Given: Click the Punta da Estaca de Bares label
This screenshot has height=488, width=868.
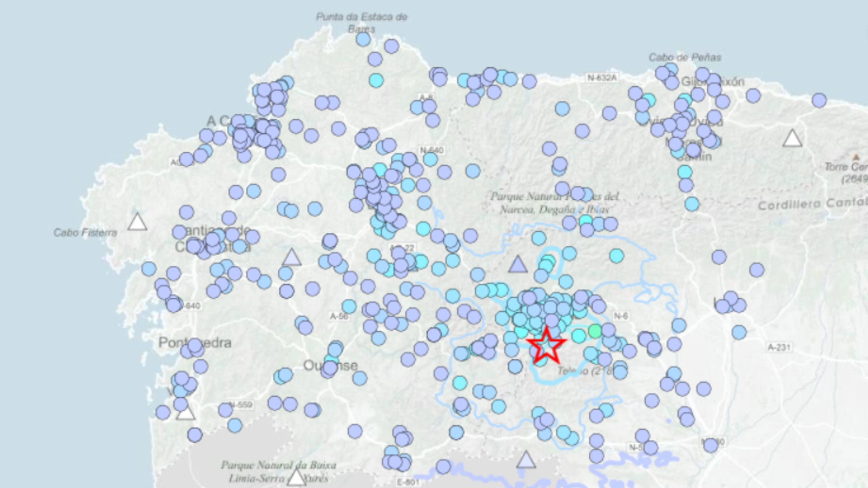Looking at the screenshot, I should click(362, 23).
